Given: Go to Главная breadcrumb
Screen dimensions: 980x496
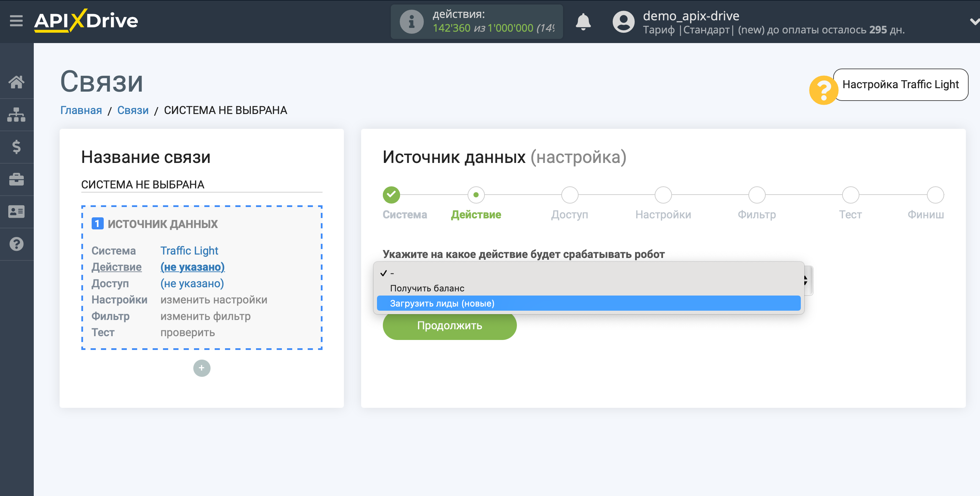Looking at the screenshot, I should coord(81,110).
